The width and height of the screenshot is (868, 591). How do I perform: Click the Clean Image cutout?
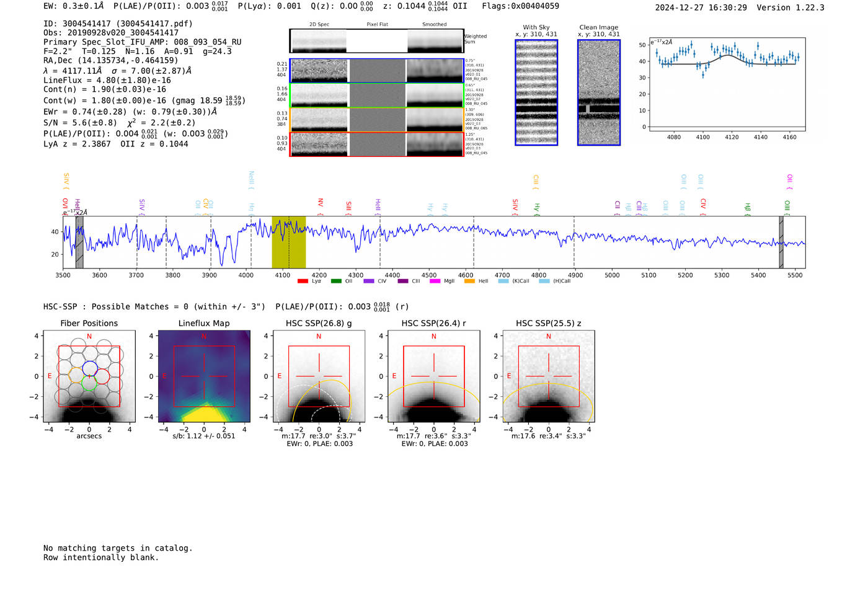pos(599,92)
